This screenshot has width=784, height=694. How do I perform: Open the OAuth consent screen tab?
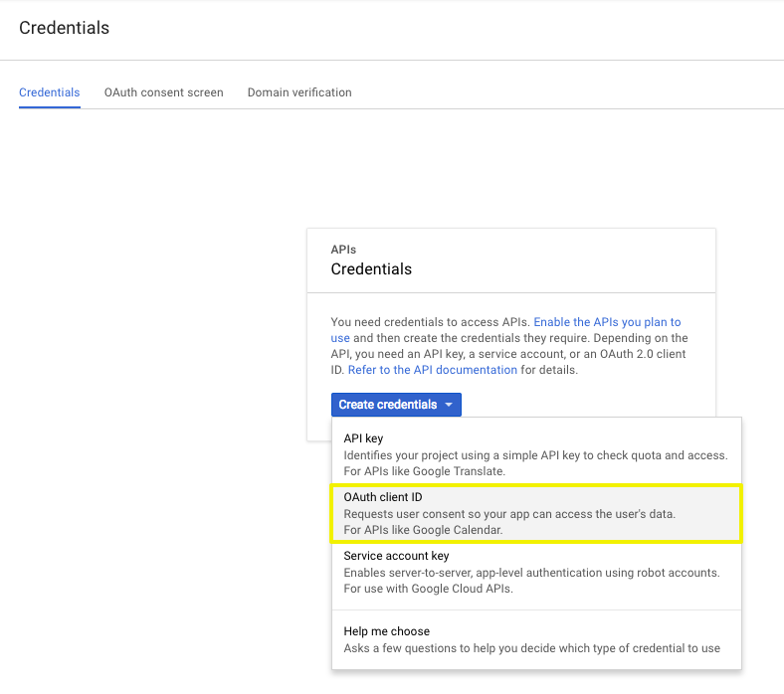coord(163,92)
